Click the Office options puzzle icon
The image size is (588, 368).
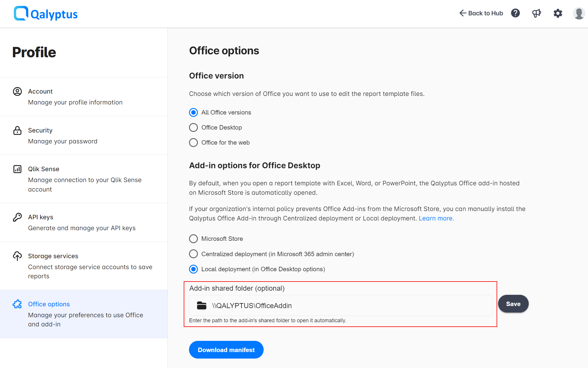point(17,304)
